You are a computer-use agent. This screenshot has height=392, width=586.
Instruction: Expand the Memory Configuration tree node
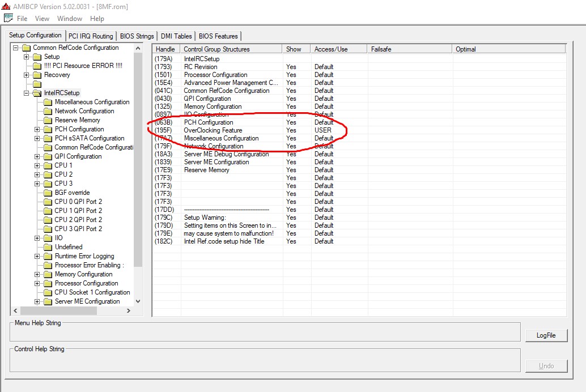point(37,274)
